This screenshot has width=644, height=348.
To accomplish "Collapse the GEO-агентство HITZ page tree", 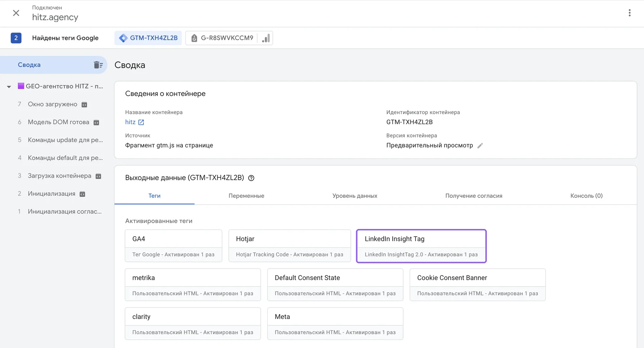I will [x=9, y=87].
